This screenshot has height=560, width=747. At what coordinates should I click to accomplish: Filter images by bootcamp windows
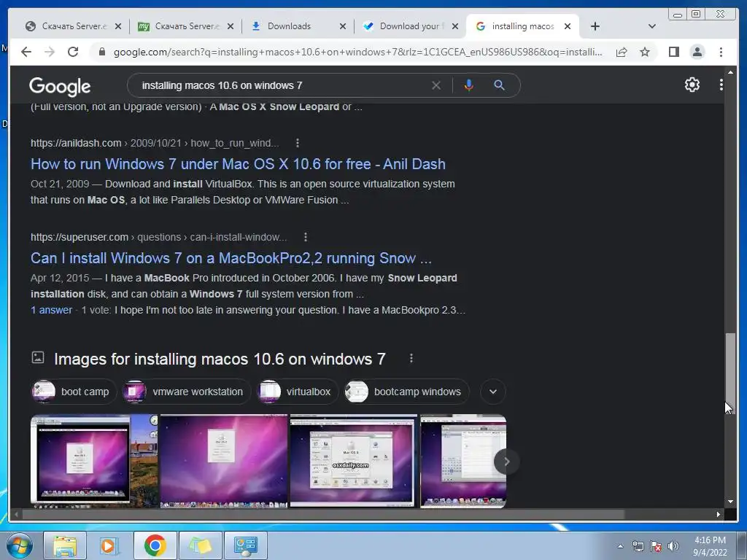[x=406, y=392]
